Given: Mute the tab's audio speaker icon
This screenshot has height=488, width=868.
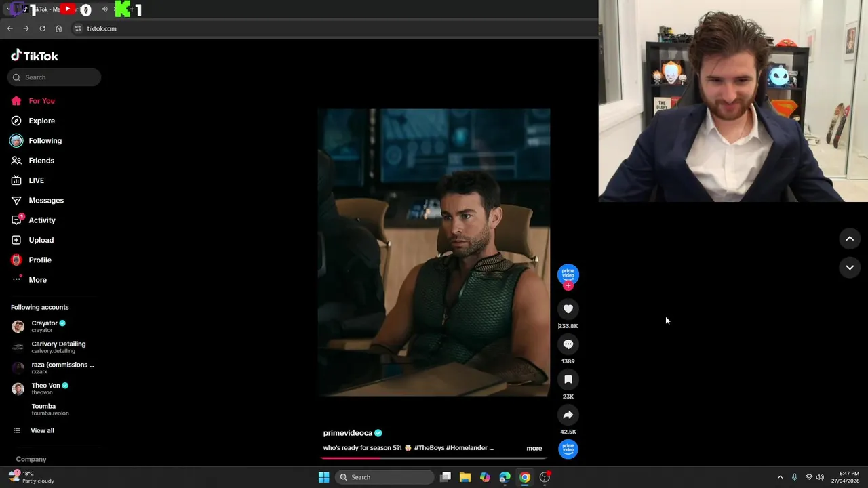Looking at the screenshot, I should coord(104,9).
